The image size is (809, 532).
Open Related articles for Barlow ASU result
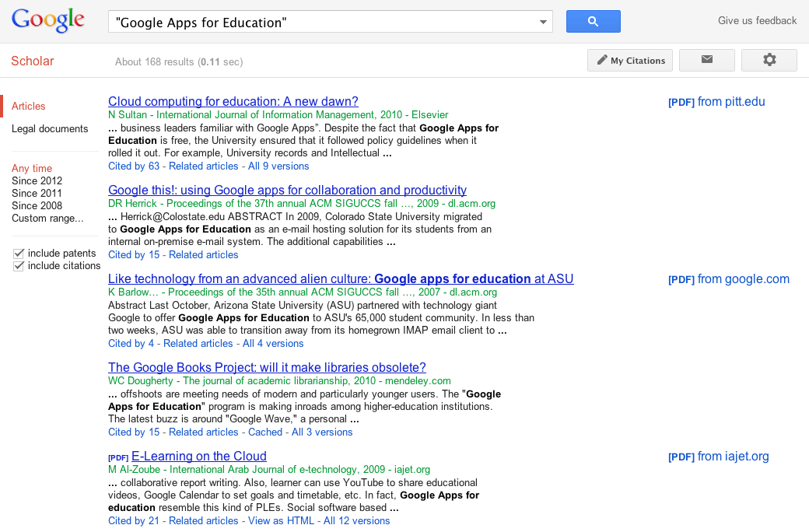[x=198, y=344]
